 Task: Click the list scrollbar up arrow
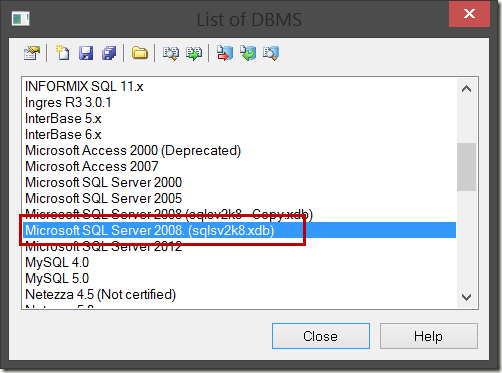[466, 89]
